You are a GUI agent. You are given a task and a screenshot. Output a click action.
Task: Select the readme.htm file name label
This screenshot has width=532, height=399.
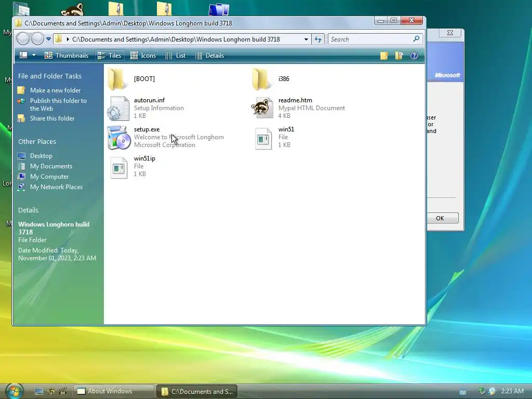(295, 100)
